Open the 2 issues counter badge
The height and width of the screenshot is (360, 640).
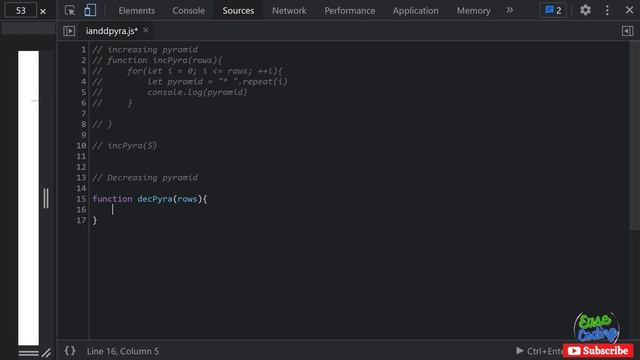click(553, 10)
